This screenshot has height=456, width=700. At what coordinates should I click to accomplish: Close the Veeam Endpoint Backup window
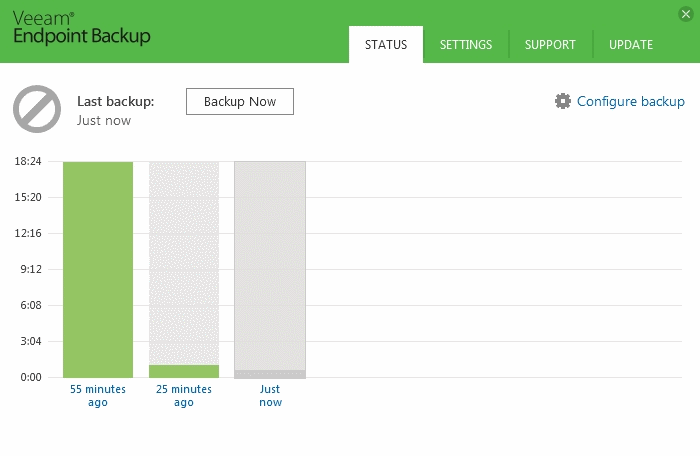coord(685,14)
